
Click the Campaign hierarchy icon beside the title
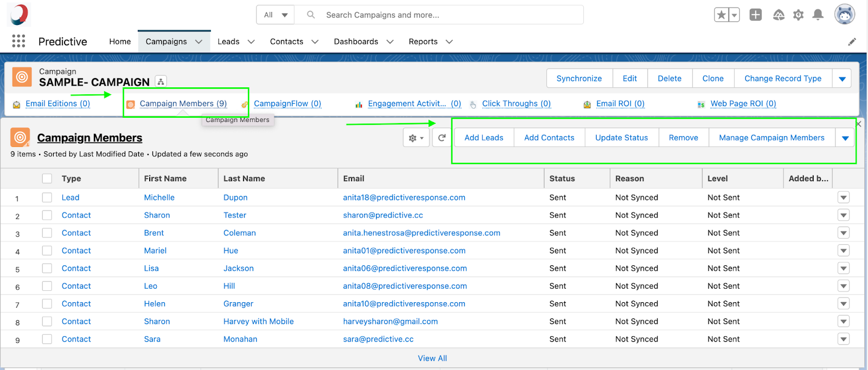161,82
